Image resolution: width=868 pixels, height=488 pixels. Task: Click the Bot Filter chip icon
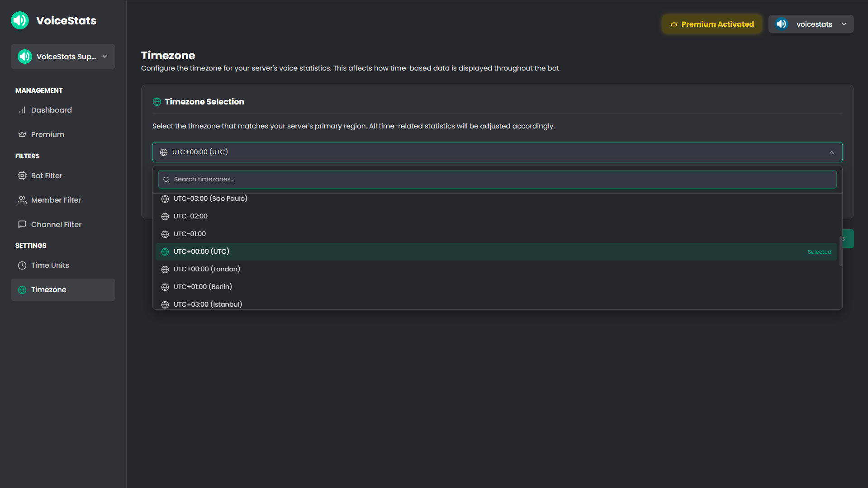(22, 176)
